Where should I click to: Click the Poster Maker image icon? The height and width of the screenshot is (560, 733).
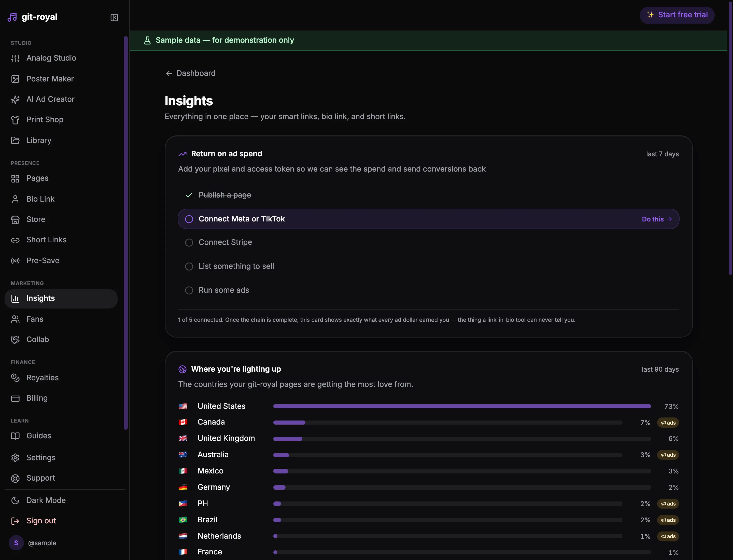pos(15,79)
